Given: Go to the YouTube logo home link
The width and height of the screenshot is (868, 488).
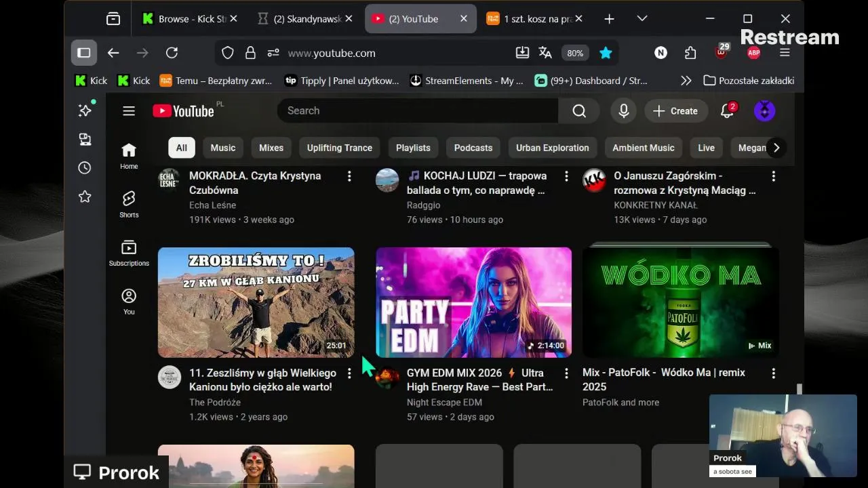Looking at the screenshot, I should pyautogui.click(x=183, y=111).
